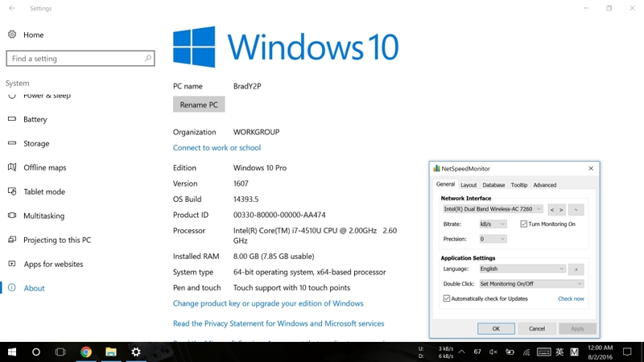Select next network interface arrow
The width and height of the screenshot is (644, 362).
point(561,210)
